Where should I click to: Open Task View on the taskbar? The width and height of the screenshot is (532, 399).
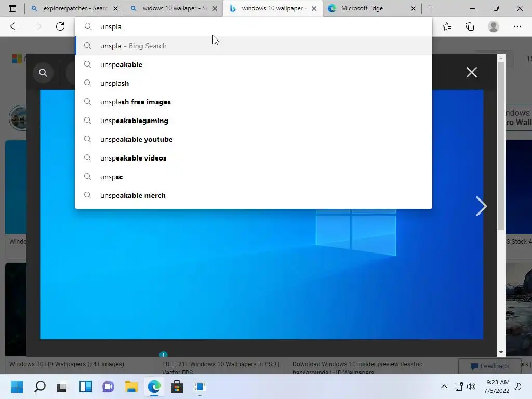[62, 387]
